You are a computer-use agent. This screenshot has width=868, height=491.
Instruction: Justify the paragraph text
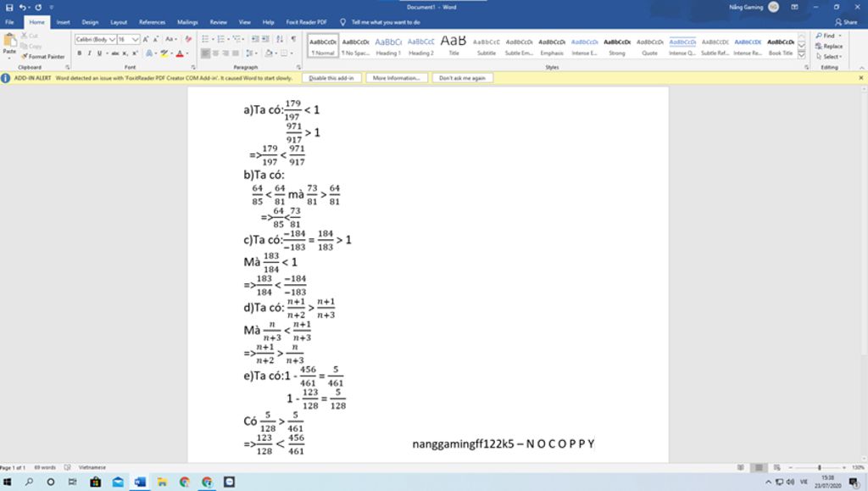click(x=236, y=53)
